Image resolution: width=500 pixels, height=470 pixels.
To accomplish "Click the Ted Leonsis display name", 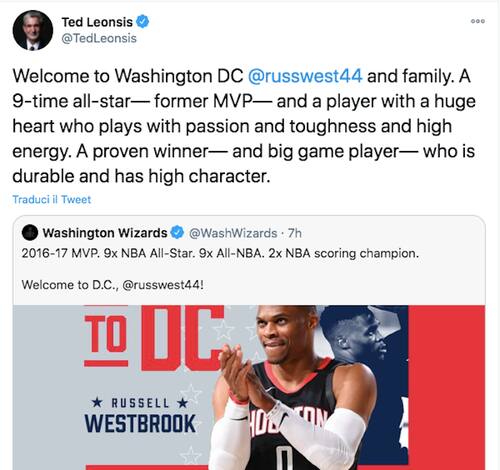I will coord(97,22).
